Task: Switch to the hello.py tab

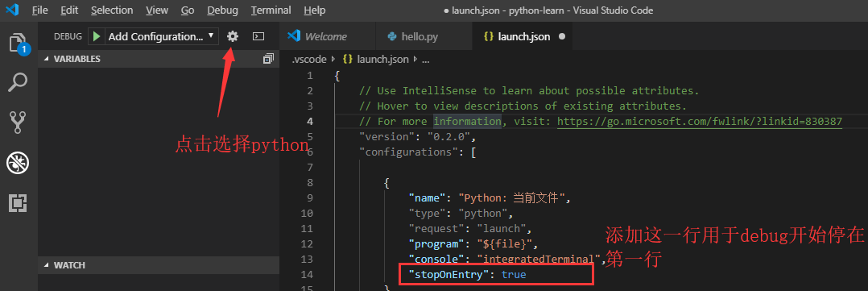Action: click(424, 36)
